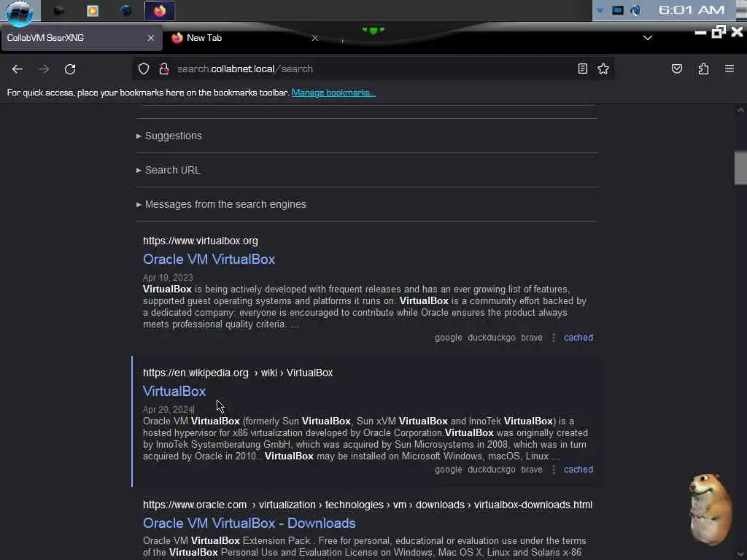This screenshot has height=560, width=747.
Task: Open the dark cube app in the taskbar
Action: pyautogui.click(x=58, y=10)
